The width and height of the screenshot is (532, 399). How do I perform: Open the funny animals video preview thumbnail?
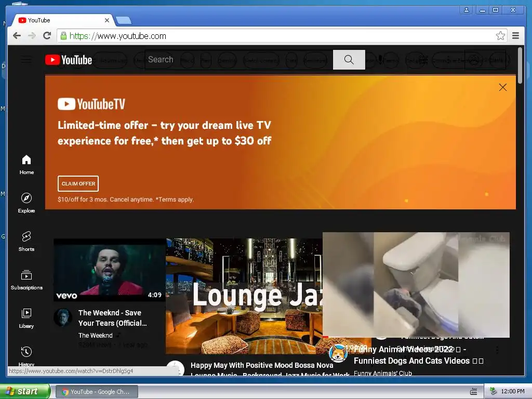pyautogui.click(x=416, y=285)
